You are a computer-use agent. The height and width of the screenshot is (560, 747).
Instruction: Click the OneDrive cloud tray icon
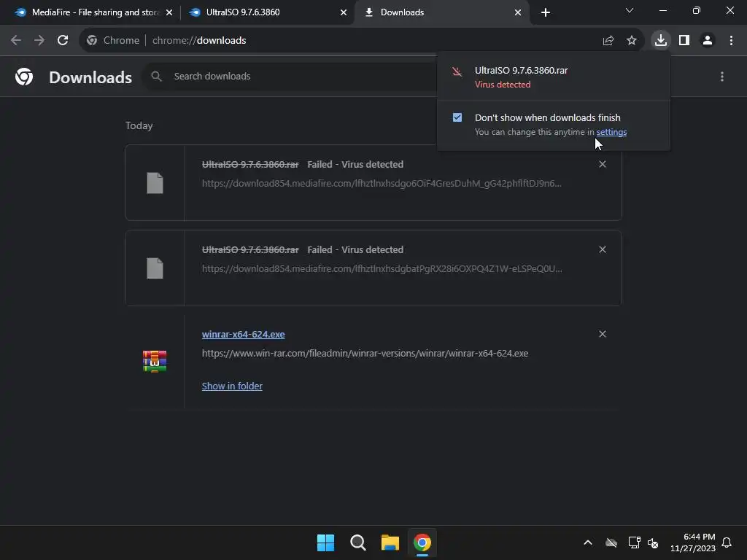(x=611, y=542)
